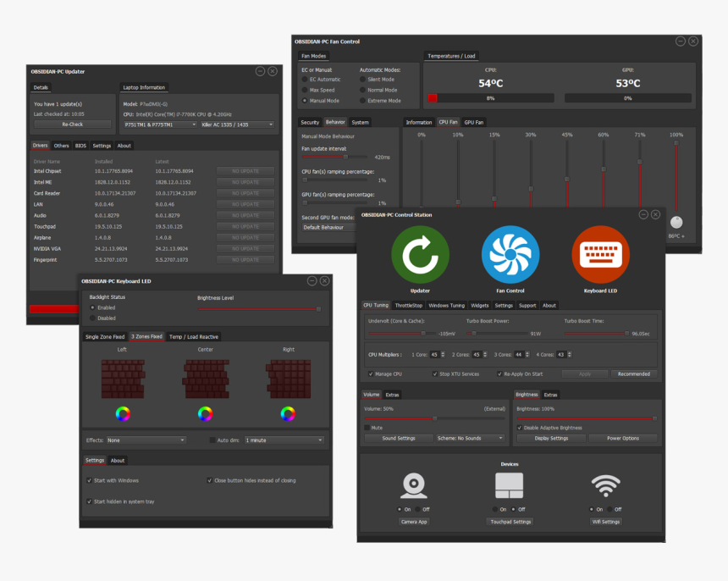Image resolution: width=728 pixels, height=581 pixels.
Task: Open the color wheel for the Left keyboard zone
Action: [x=123, y=413]
